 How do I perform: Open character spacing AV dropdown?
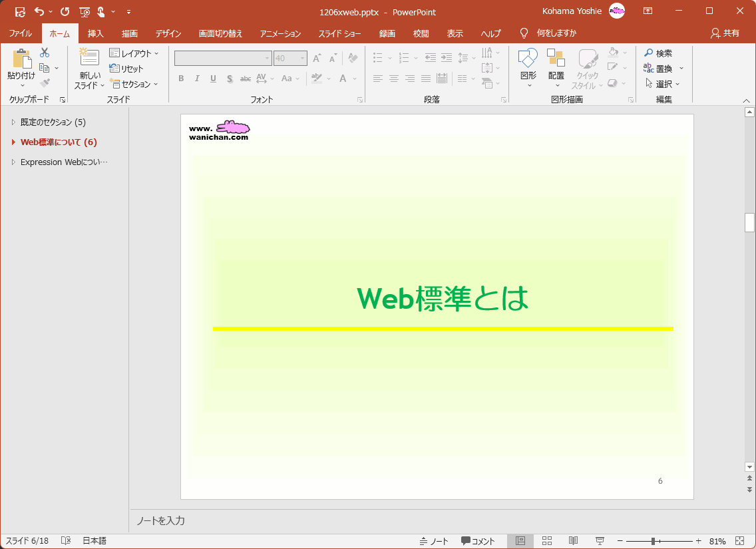(265, 78)
